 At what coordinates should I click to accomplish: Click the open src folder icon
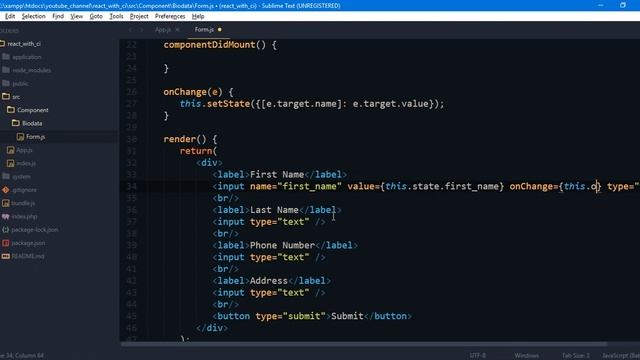[x=6, y=97]
